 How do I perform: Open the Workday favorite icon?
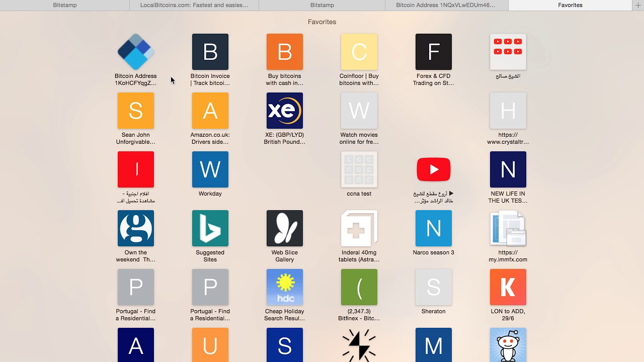(210, 169)
